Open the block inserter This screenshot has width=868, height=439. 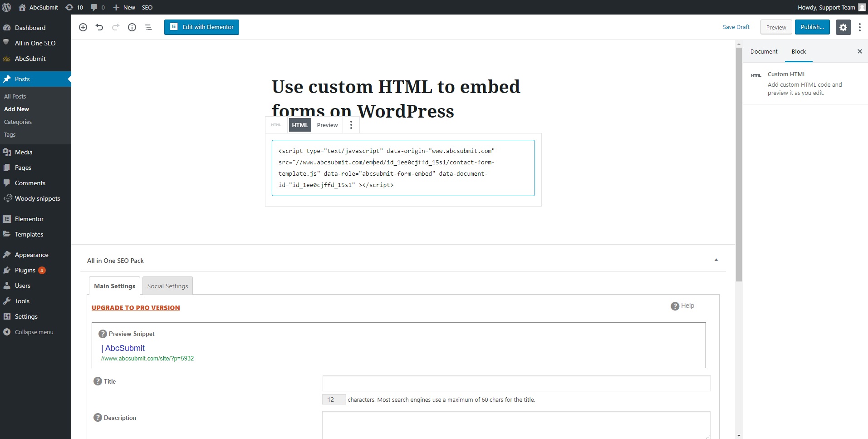click(83, 27)
